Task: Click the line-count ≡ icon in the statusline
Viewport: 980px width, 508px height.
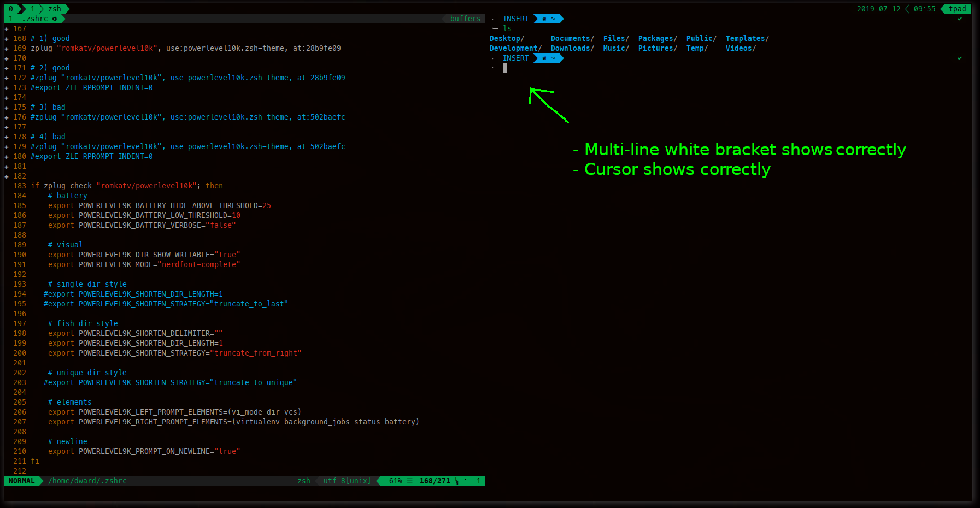Action: click(x=410, y=481)
